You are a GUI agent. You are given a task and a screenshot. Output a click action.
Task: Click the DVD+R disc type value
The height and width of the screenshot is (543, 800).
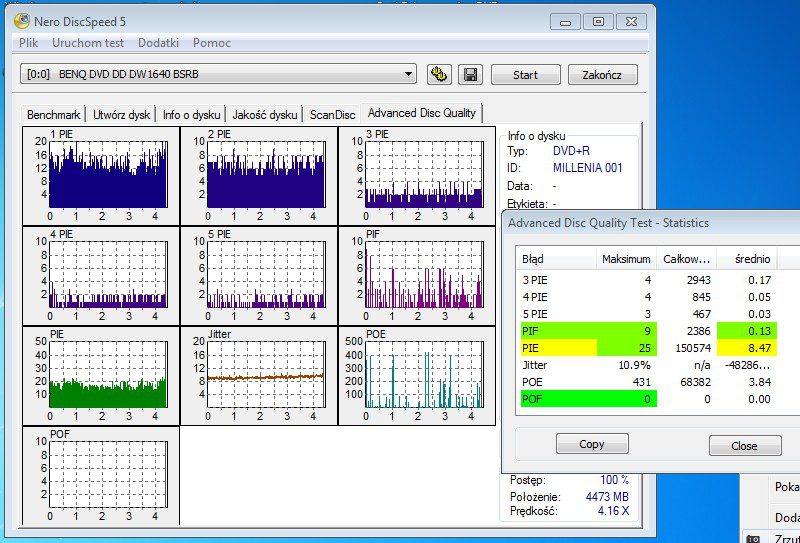coord(571,151)
